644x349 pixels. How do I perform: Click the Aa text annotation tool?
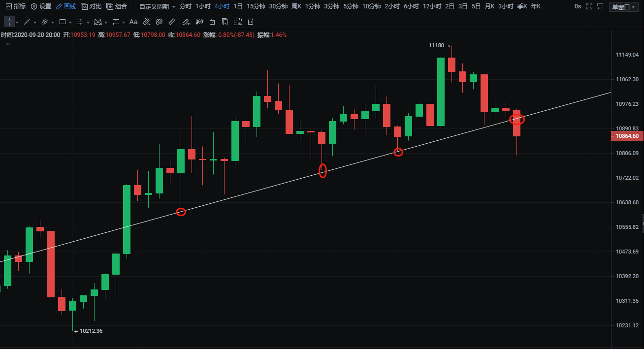[x=133, y=22]
